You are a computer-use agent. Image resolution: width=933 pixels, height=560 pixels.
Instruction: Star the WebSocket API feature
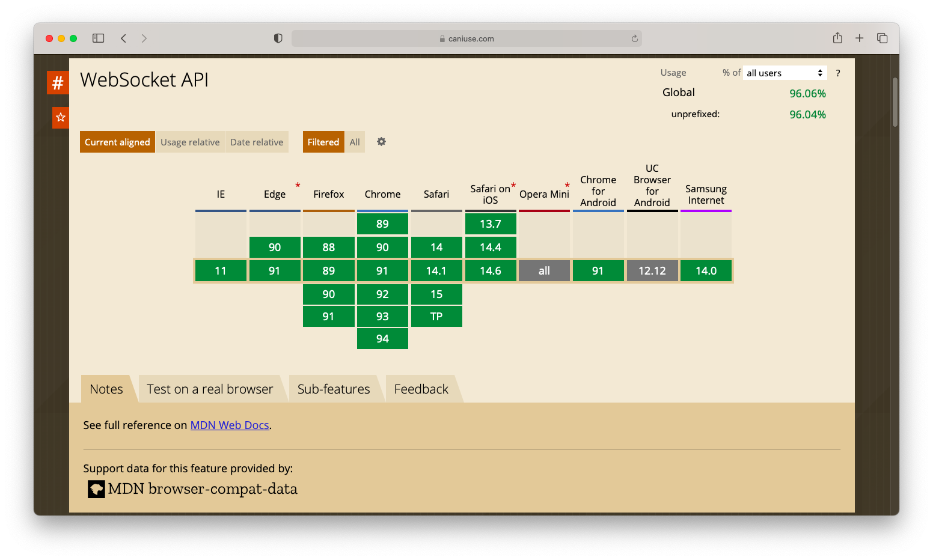click(61, 117)
